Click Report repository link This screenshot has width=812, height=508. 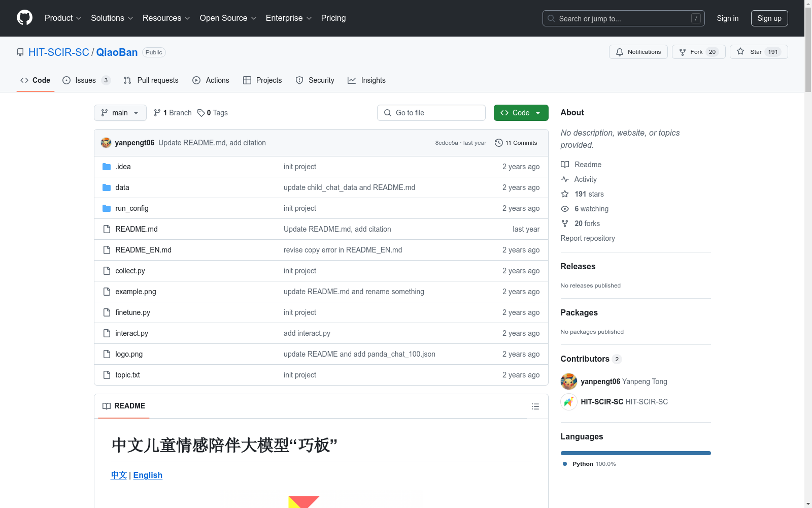coord(588,238)
